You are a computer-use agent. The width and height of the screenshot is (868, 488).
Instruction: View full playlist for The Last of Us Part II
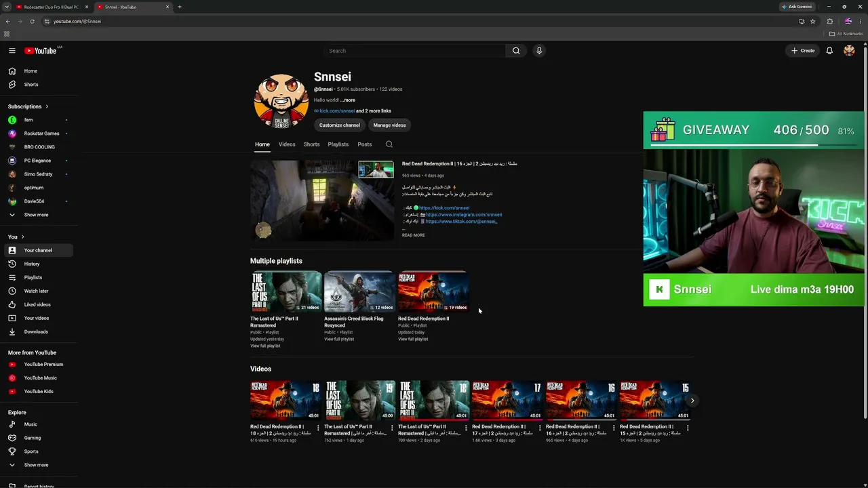pyautogui.click(x=265, y=346)
